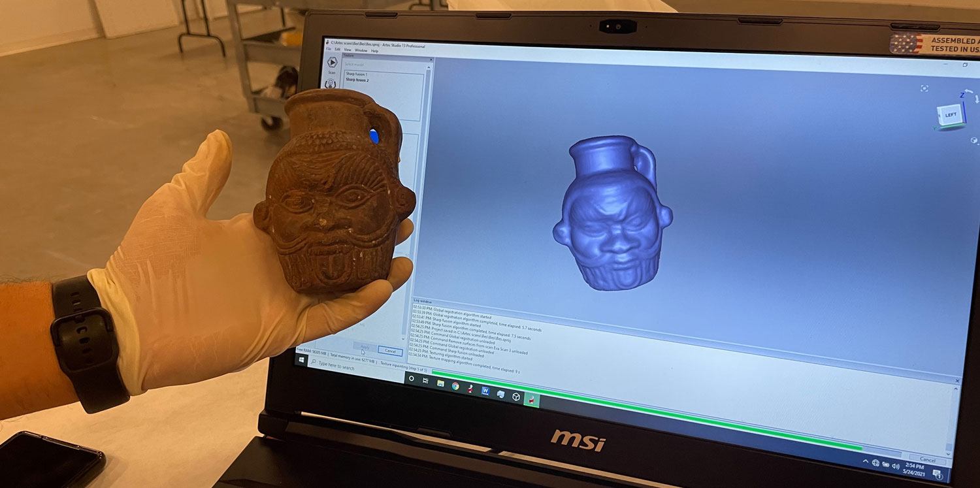Launch Microsoft Word from the taskbar
Viewport: 980px width, 488px height.
pos(485,391)
